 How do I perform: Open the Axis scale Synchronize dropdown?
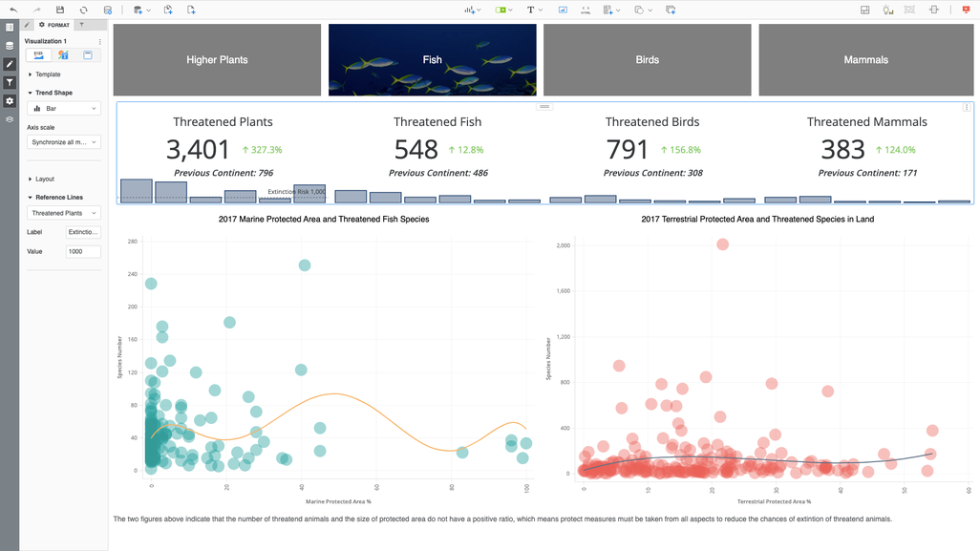click(x=65, y=142)
